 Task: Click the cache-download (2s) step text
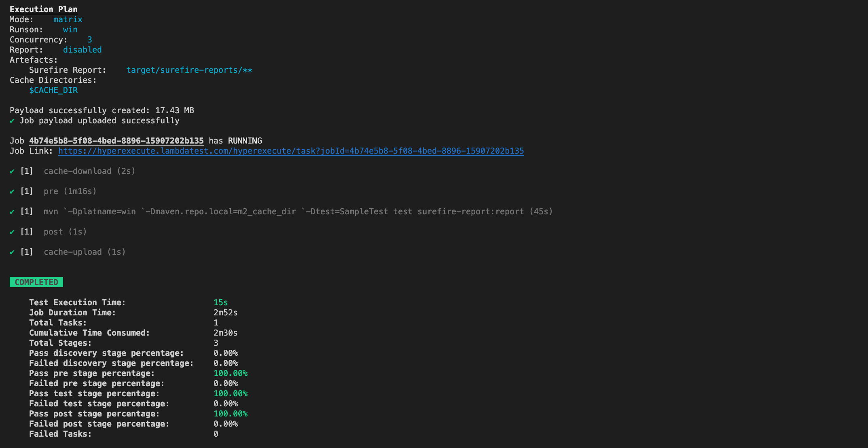89,171
